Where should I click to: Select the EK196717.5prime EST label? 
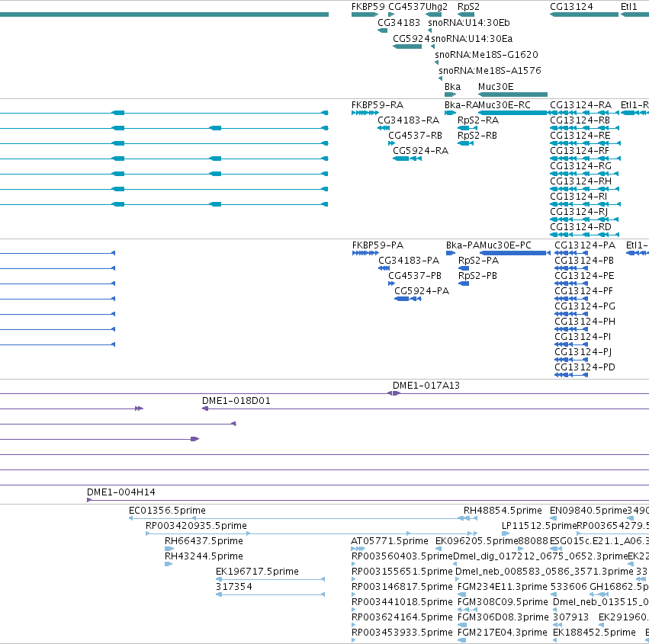257,572
